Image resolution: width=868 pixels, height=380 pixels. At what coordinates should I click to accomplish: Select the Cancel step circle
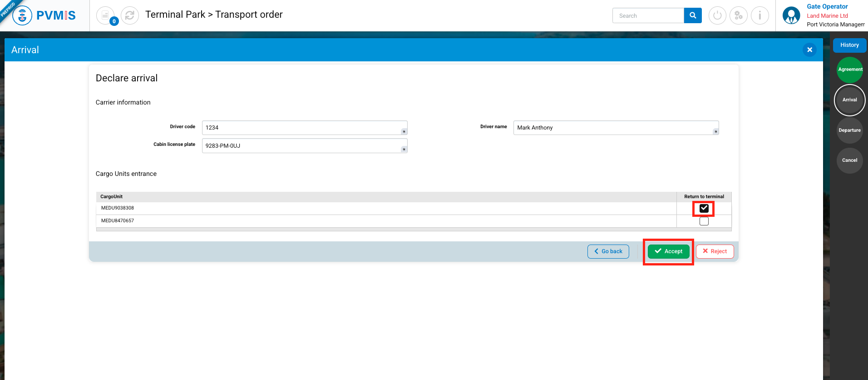point(849,160)
